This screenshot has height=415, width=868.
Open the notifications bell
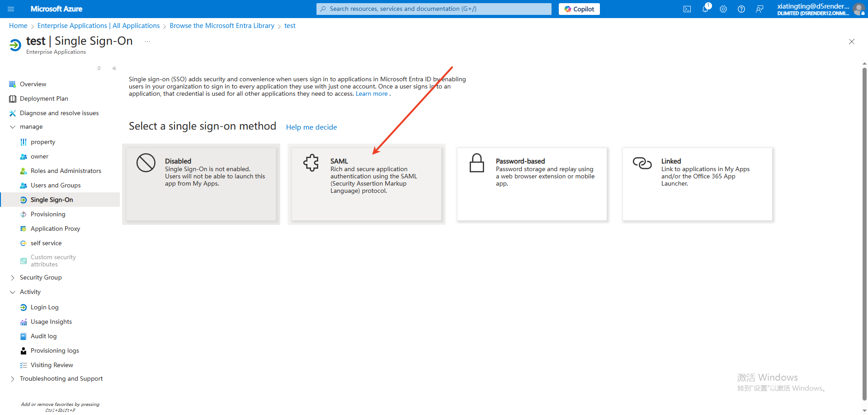(705, 9)
